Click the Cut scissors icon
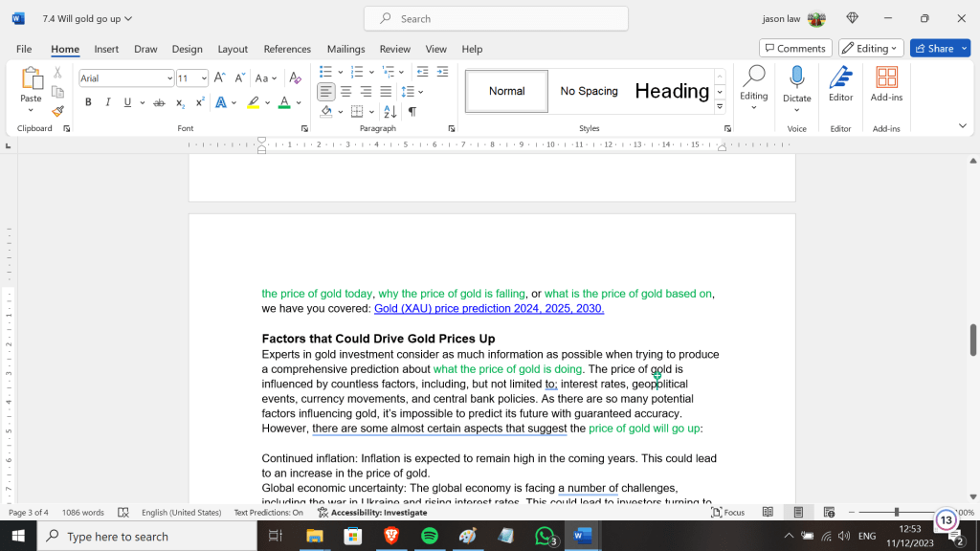The height and width of the screenshot is (551, 980). pos(57,72)
